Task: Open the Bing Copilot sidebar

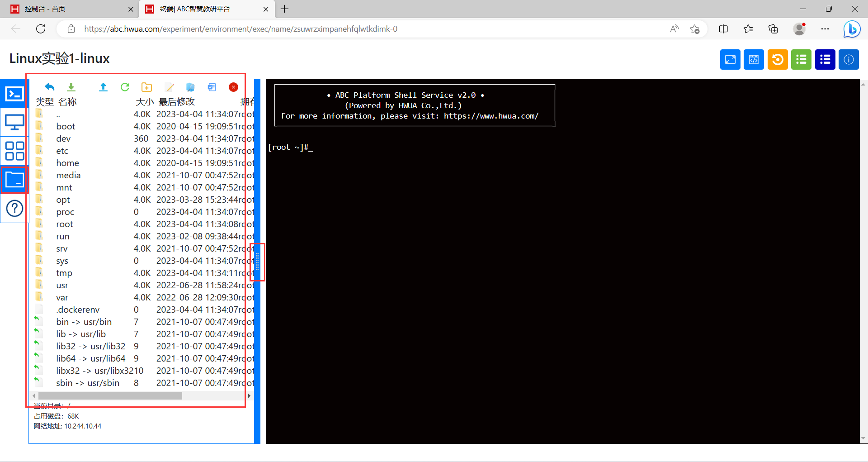Action: point(852,29)
